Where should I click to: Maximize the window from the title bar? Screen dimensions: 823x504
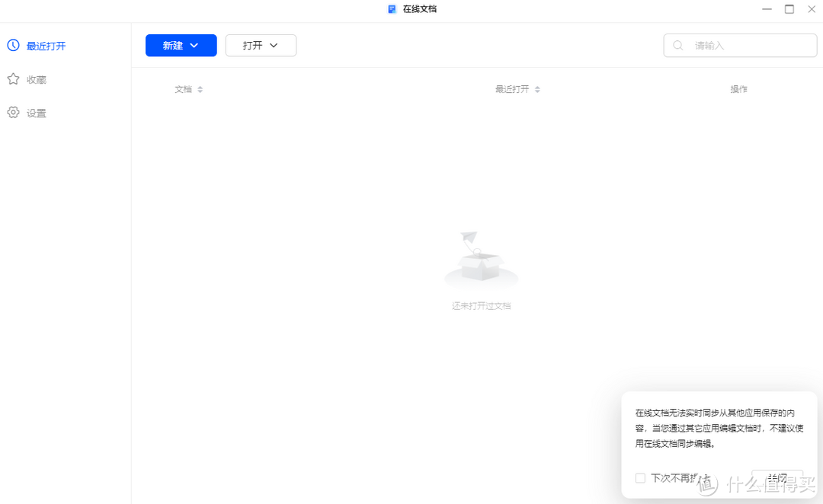789,9
